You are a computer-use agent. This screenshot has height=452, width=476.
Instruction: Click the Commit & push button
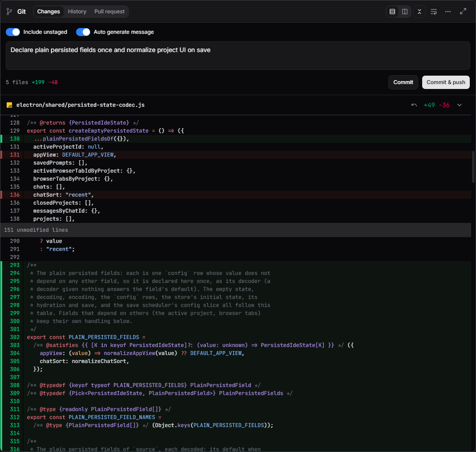coord(446,82)
